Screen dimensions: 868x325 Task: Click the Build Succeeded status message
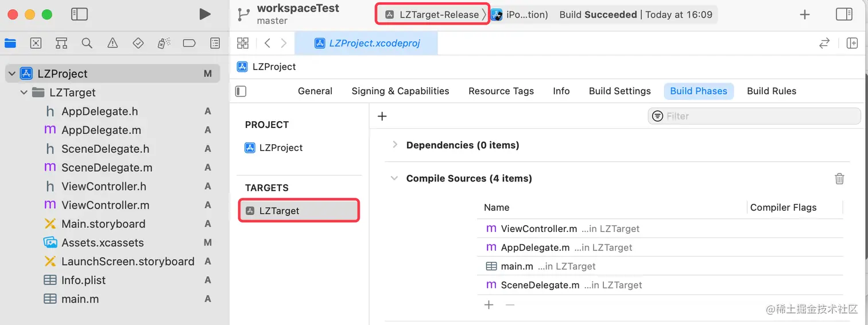(x=598, y=14)
